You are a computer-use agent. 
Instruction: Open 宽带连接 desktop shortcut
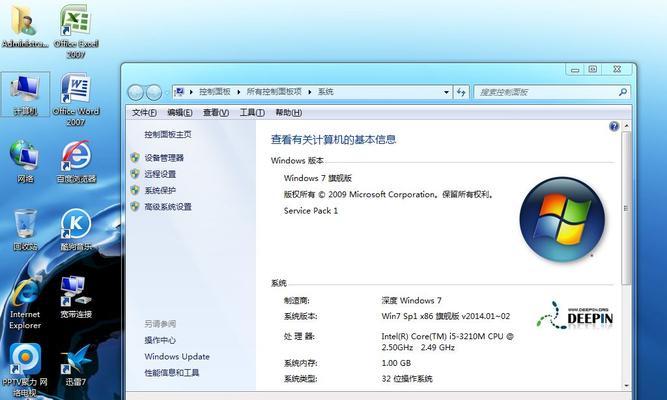[76, 297]
